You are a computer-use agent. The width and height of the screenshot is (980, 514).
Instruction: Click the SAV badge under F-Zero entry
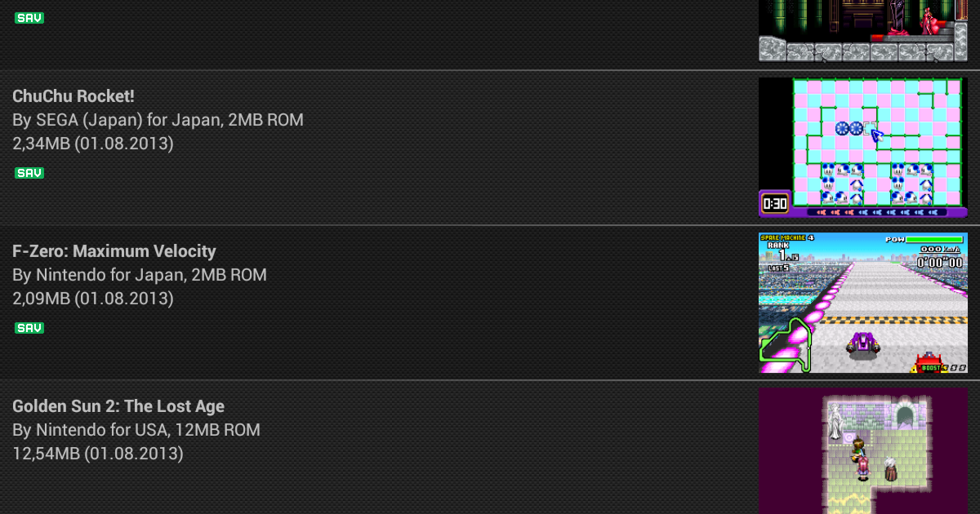(29, 328)
